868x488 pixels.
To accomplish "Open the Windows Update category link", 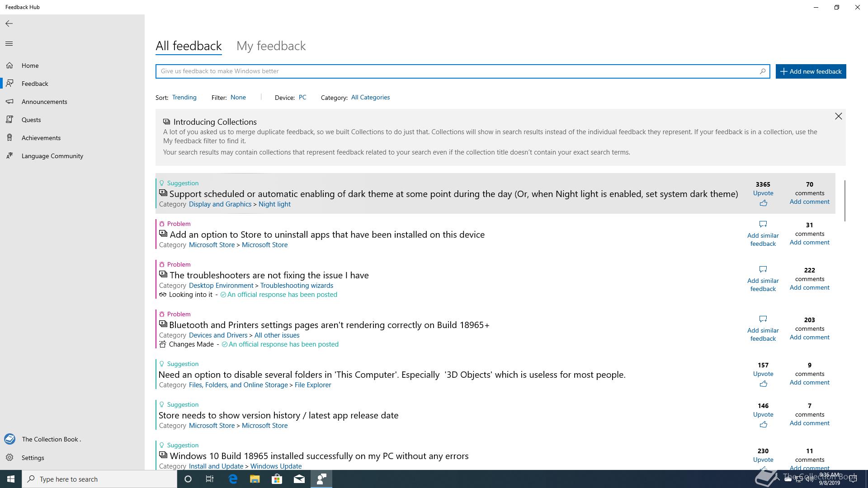I will (x=276, y=466).
